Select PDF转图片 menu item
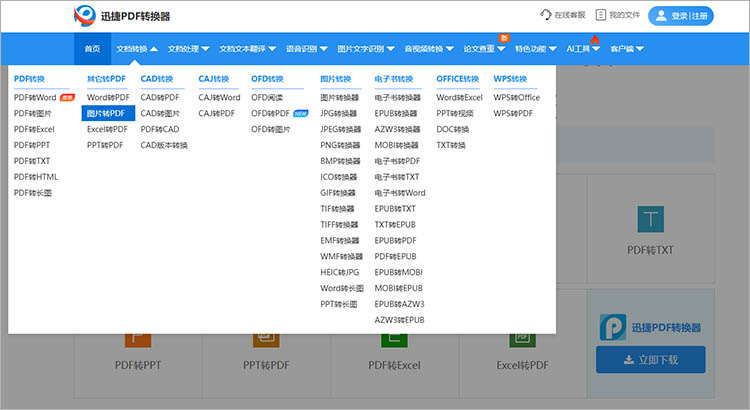This screenshot has width=750, height=410. [33, 113]
